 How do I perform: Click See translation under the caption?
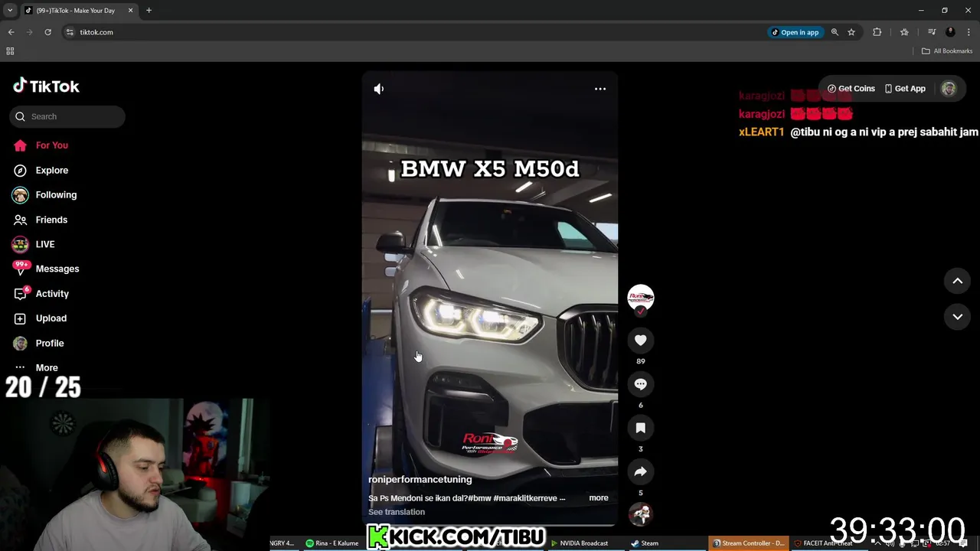tap(397, 512)
